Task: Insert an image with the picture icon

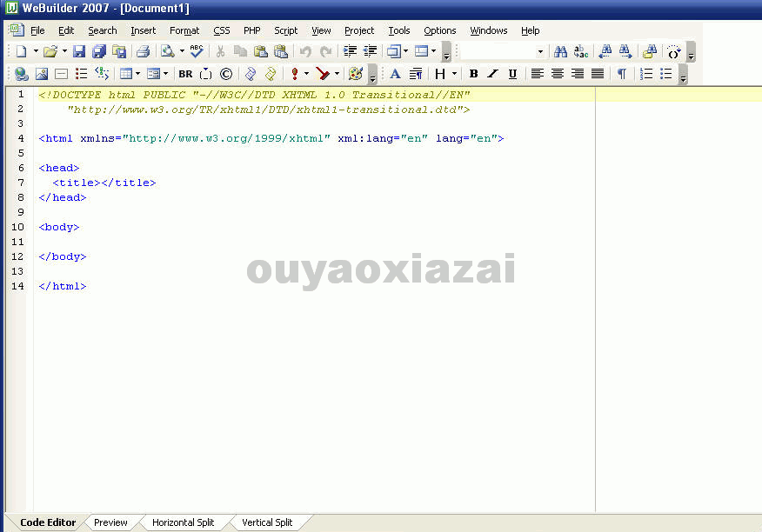Action: (x=42, y=74)
